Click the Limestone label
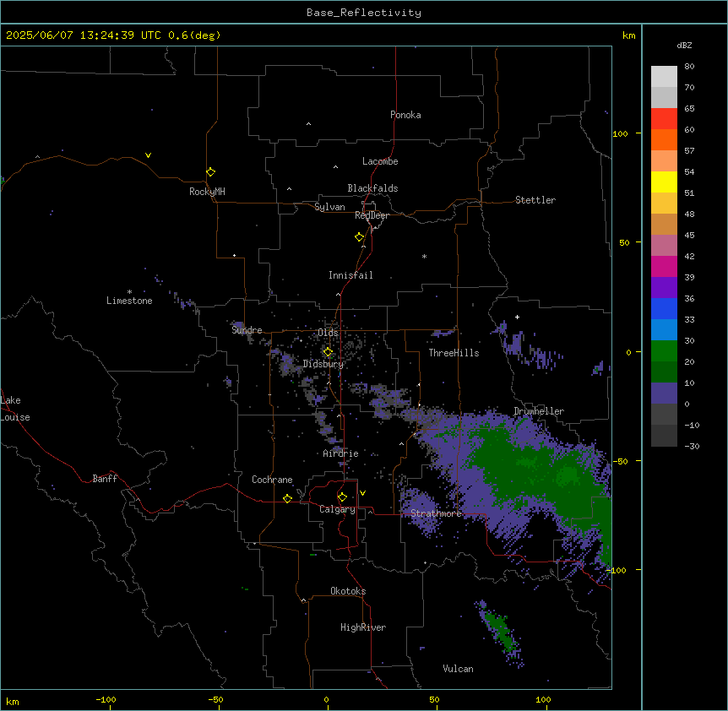Screen dimensions: 728x711 point(129,301)
